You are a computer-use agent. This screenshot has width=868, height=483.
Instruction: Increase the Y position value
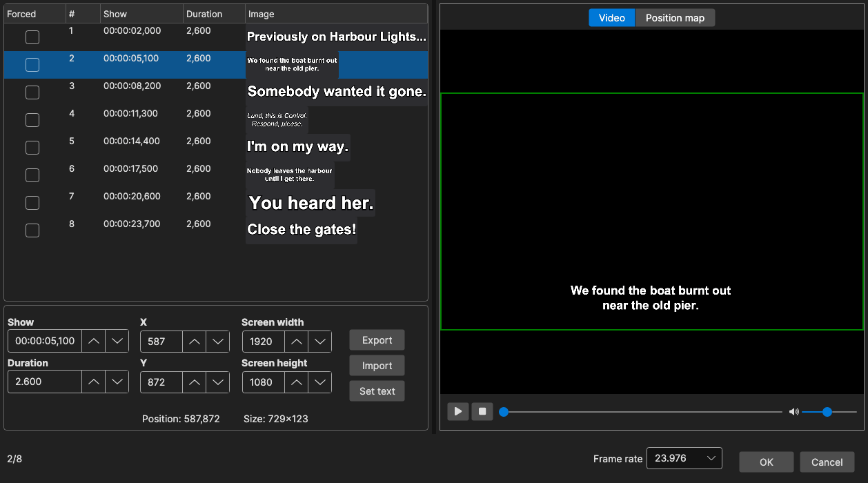(195, 382)
